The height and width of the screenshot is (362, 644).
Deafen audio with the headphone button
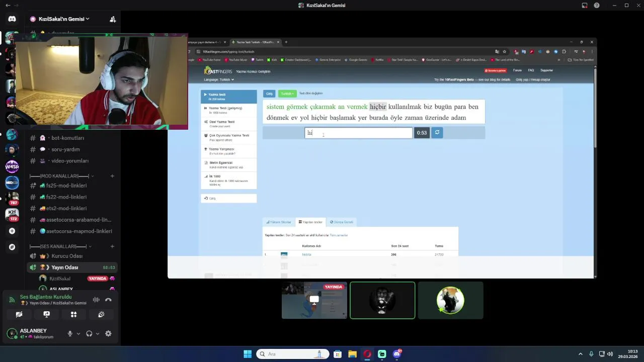click(89, 333)
